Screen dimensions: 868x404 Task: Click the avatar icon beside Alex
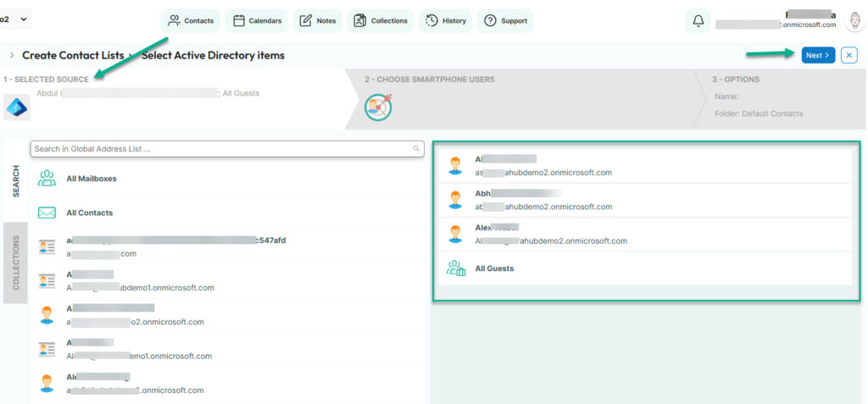455,234
